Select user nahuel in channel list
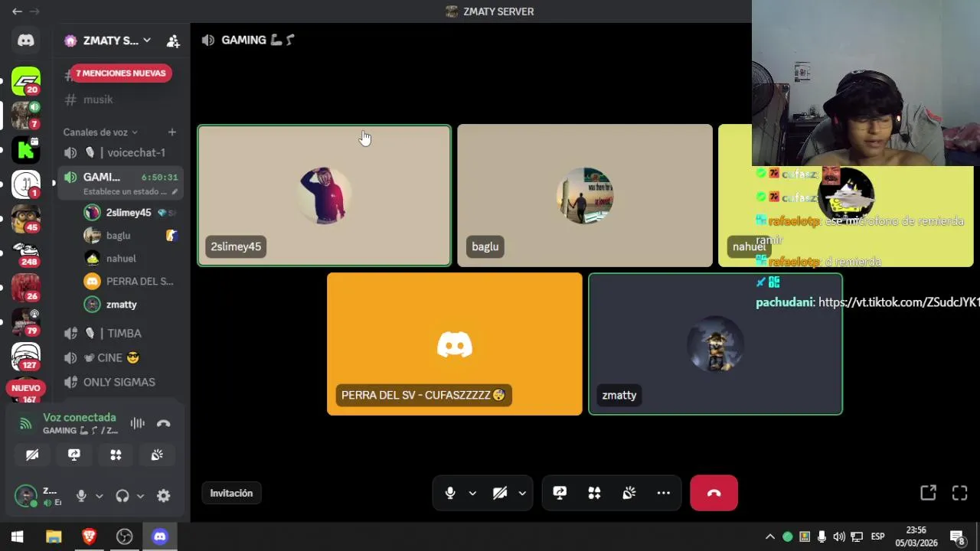Viewport: 980px width, 551px height. pyautogui.click(x=130, y=258)
